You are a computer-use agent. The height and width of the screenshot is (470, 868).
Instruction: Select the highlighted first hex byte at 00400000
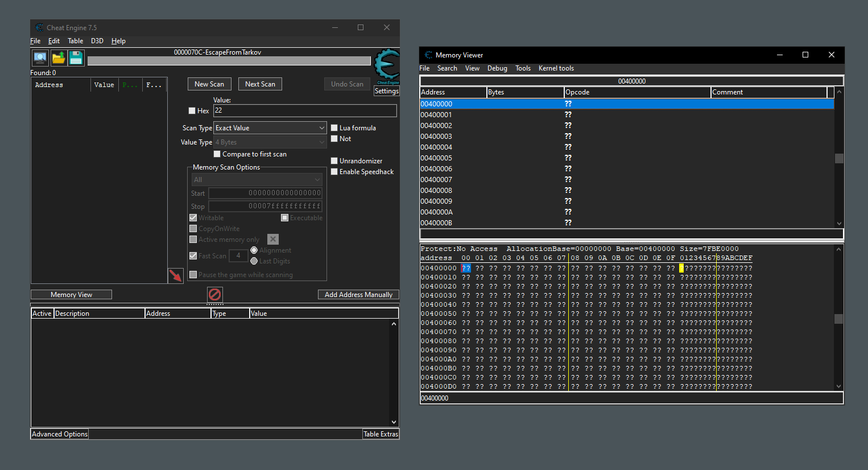coord(466,269)
